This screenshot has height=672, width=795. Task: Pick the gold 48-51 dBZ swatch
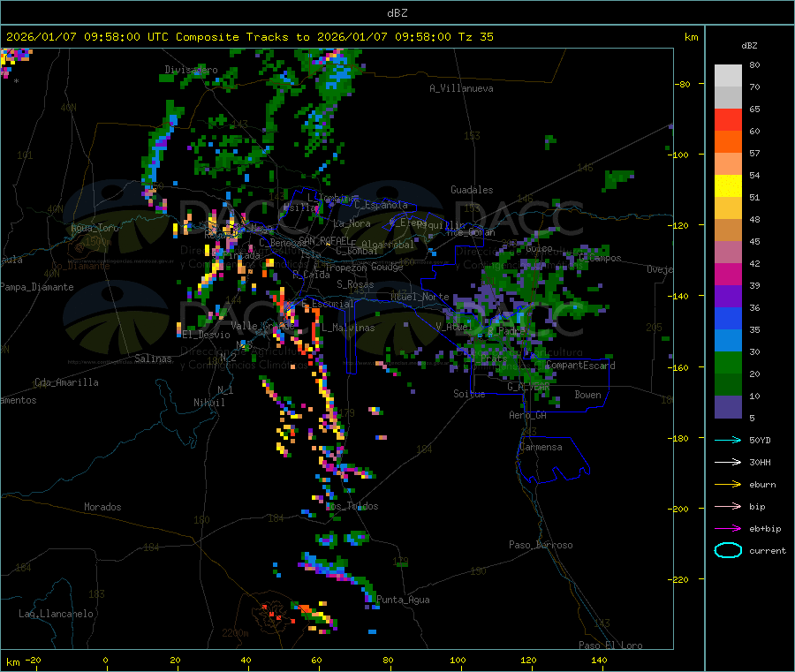pos(728,208)
